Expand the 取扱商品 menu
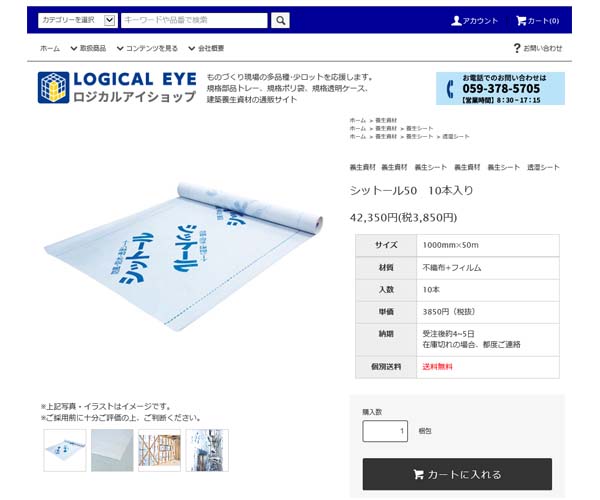Viewport: 600px width, 500px height. 88,48
